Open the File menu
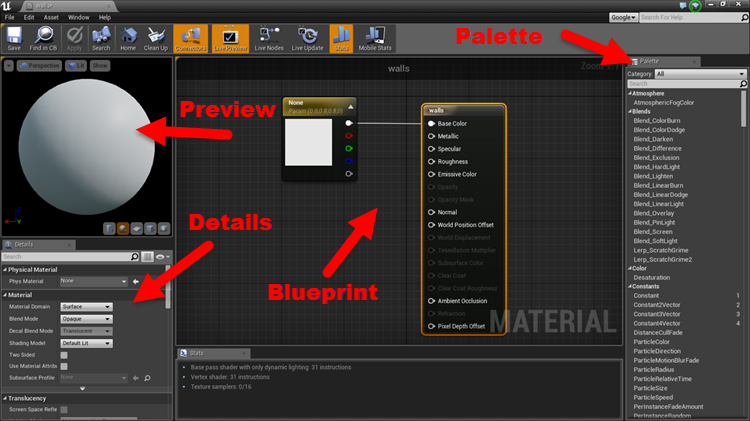The width and height of the screenshot is (750, 421). coord(10,17)
